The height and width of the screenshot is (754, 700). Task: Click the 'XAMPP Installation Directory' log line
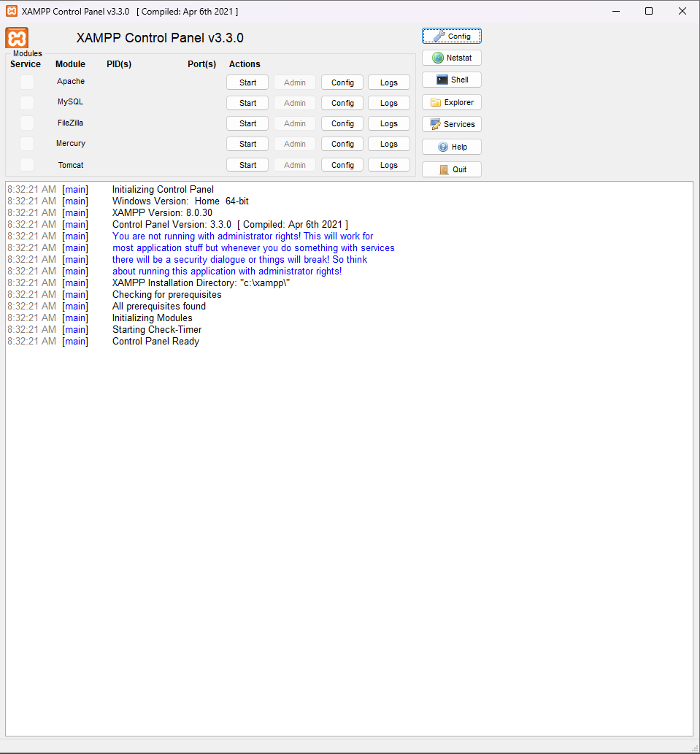[201, 282]
